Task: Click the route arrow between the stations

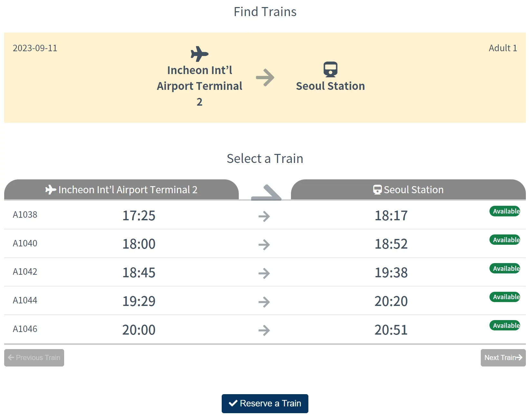Action: pyautogui.click(x=265, y=78)
